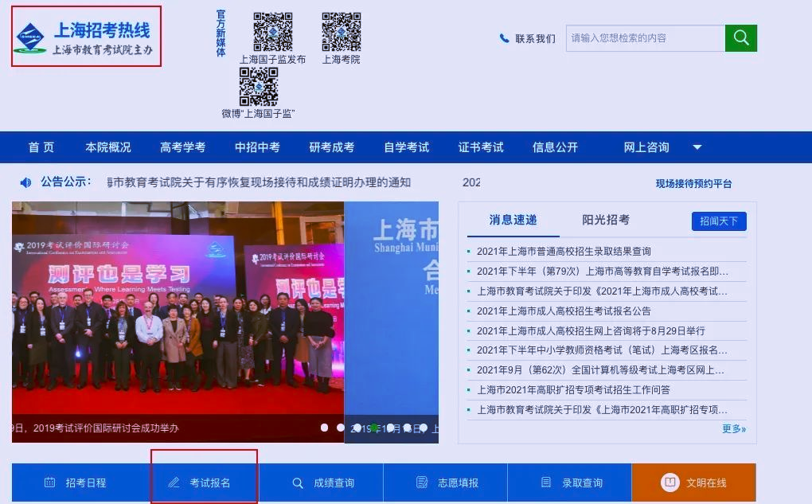The height and width of the screenshot is (504, 812).
Task: Expand the 网上咨询 dropdown arrow
Action: [x=697, y=147]
